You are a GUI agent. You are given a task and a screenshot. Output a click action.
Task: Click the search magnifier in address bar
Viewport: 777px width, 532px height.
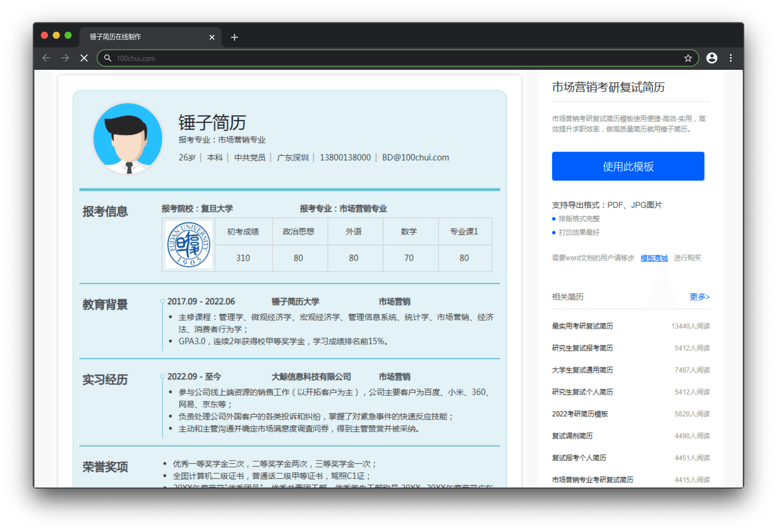pos(108,58)
